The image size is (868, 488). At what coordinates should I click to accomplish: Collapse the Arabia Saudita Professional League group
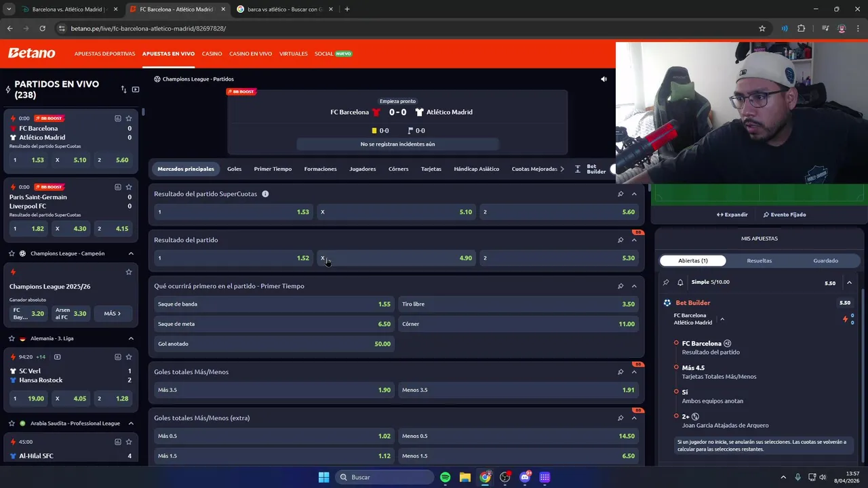(131, 424)
